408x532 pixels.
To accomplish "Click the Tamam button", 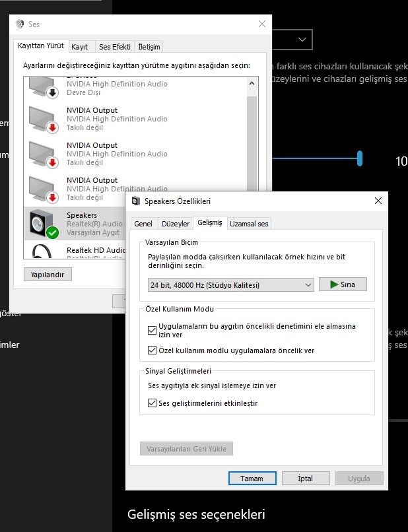I will click(x=252, y=479).
